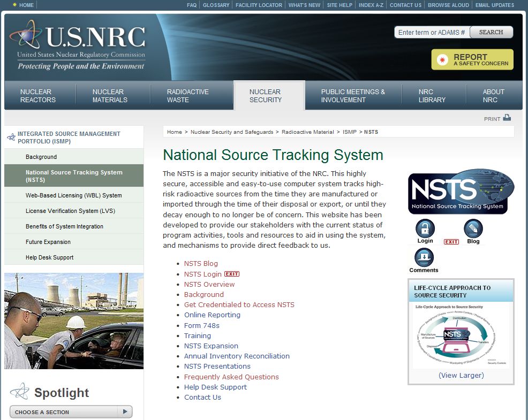Focus the Enter term or ADAMS # field
This screenshot has width=528, height=420.
432,32
